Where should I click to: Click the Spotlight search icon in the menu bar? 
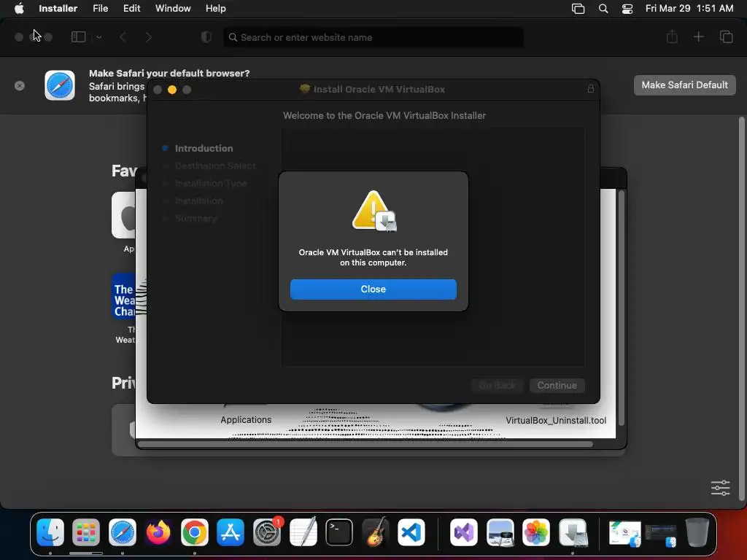click(x=603, y=9)
